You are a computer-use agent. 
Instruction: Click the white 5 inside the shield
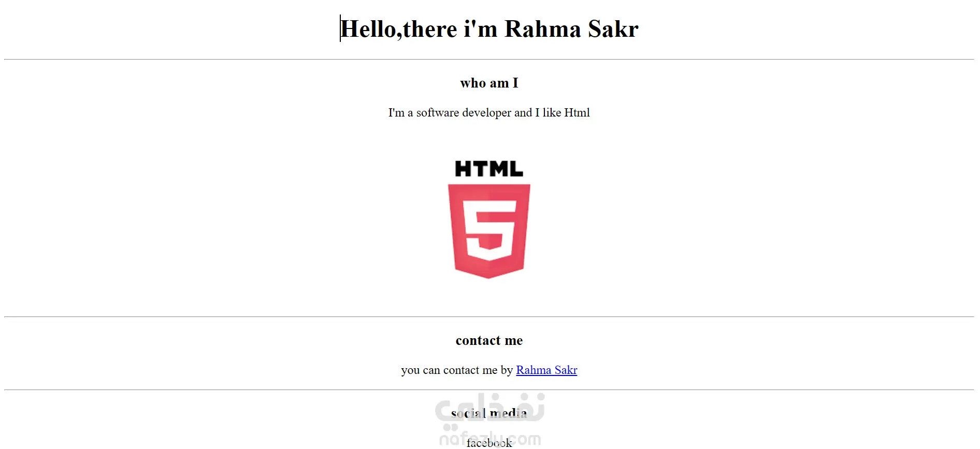coord(489,230)
